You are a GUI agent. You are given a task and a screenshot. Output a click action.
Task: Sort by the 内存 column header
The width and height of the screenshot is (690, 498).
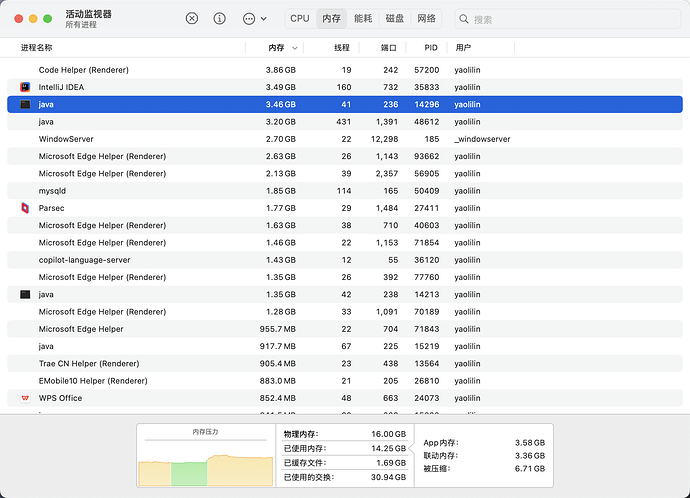pyautogui.click(x=276, y=48)
